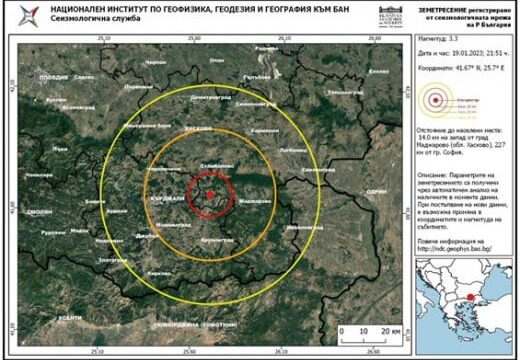Click the Крумовград town label

point(217,240)
